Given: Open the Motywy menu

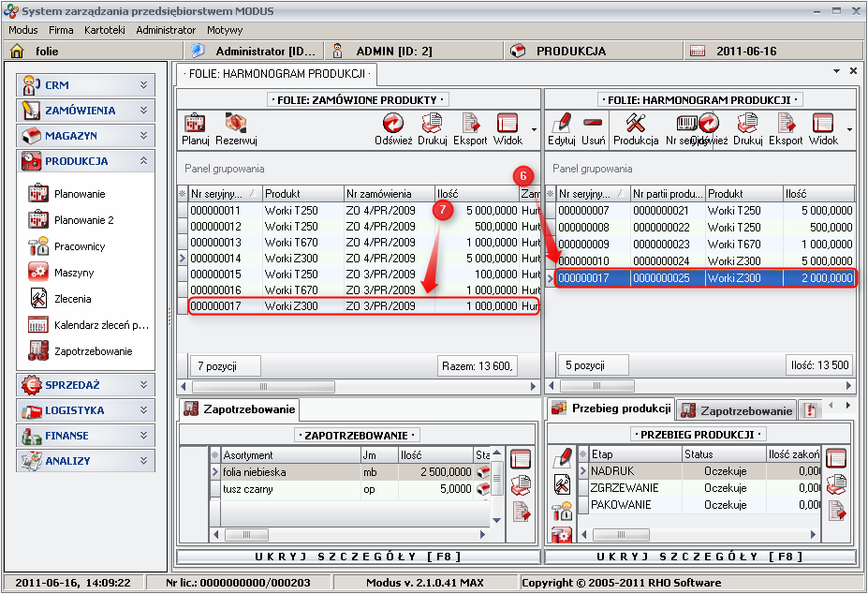Looking at the screenshot, I should [225, 30].
